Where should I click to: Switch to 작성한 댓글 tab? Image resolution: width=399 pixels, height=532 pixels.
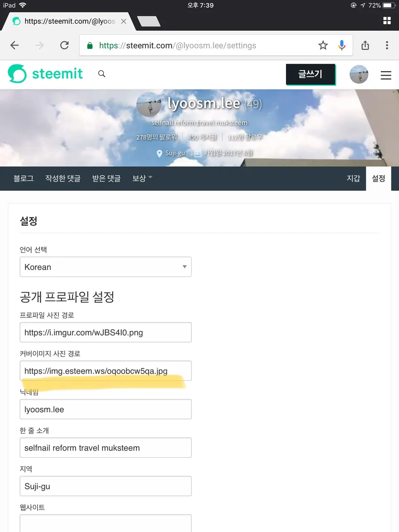pos(63,178)
